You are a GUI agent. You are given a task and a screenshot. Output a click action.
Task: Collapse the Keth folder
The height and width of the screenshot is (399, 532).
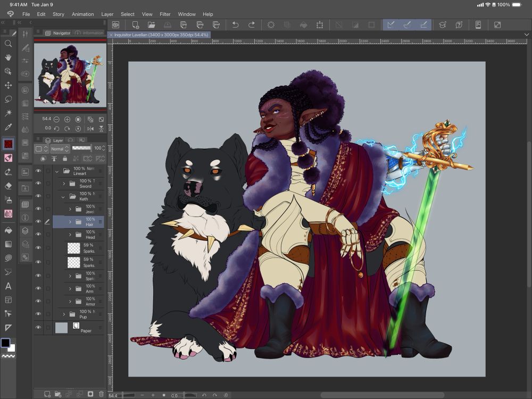(63, 196)
